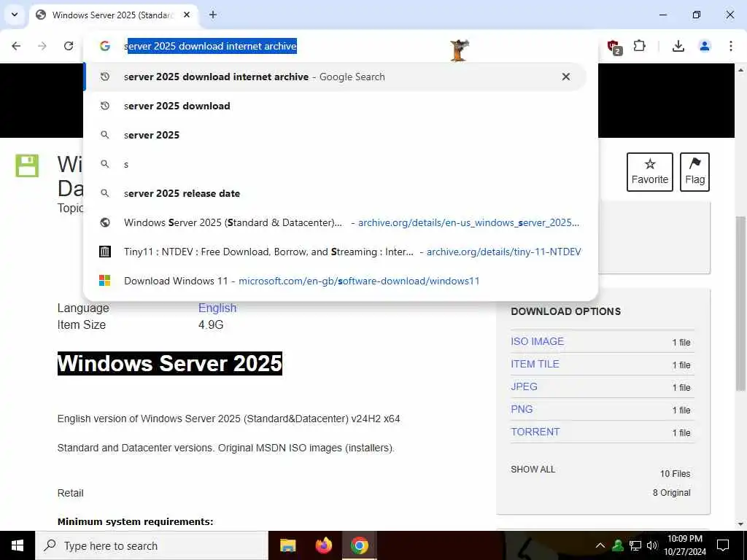
Task: Go back using the browser back arrow
Action: pyautogui.click(x=16, y=46)
